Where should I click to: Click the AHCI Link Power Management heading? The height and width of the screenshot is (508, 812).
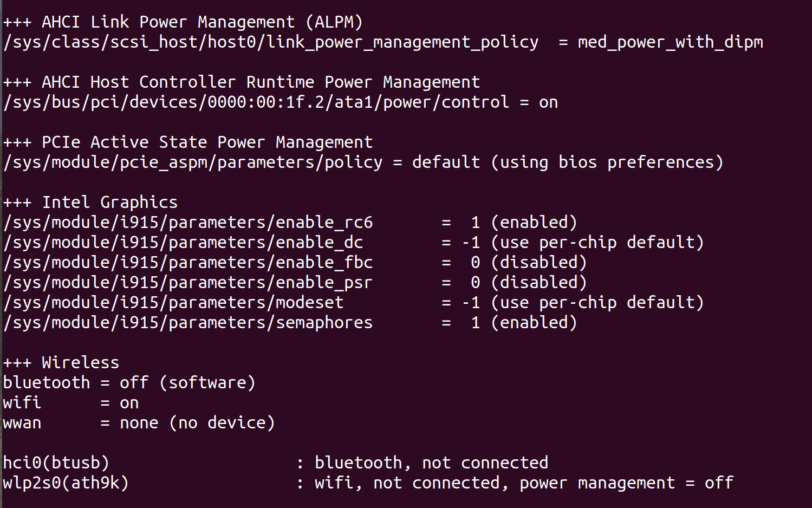coord(183,22)
